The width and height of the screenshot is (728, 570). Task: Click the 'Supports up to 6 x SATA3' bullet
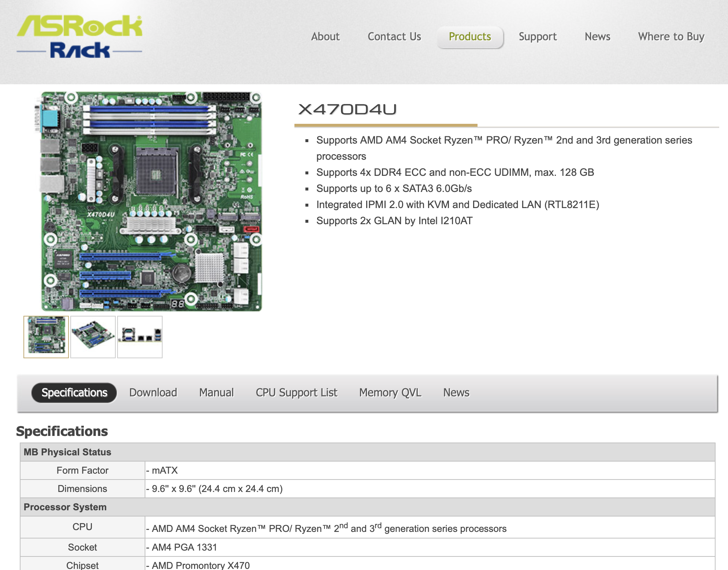pyautogui.click(x=394, y=189)
